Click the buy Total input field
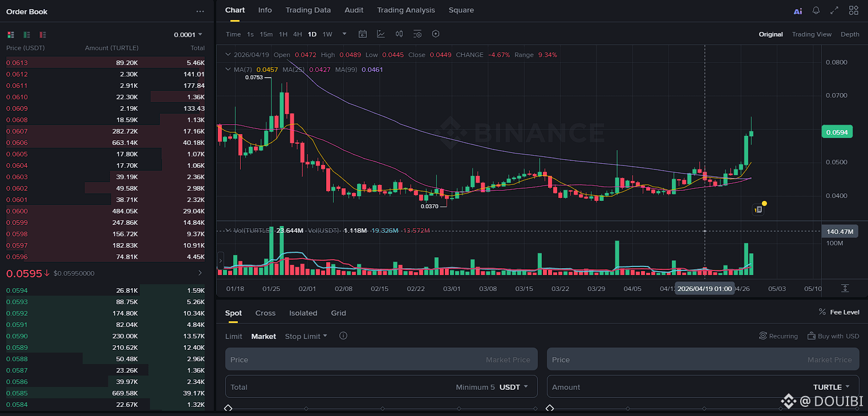 [x=382, y=387]
